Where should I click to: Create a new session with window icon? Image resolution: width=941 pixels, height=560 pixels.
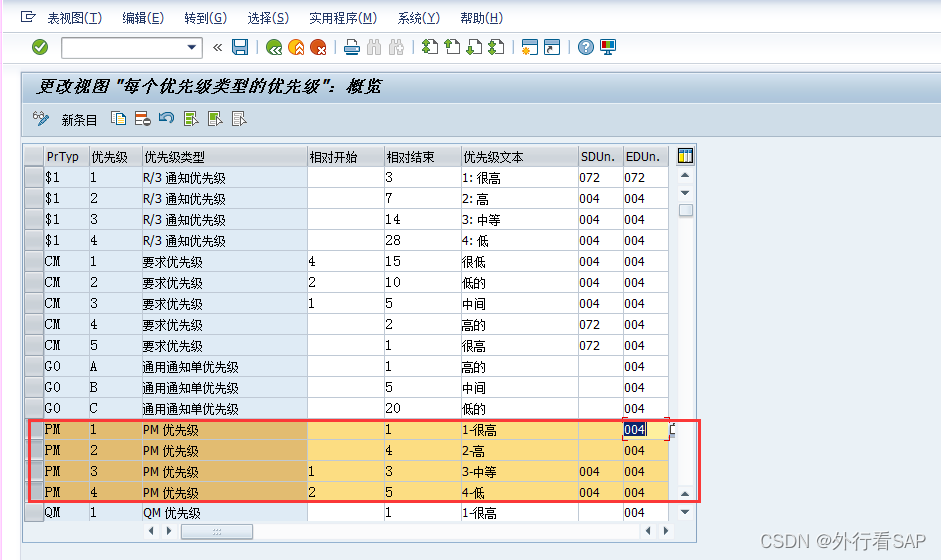529,47
